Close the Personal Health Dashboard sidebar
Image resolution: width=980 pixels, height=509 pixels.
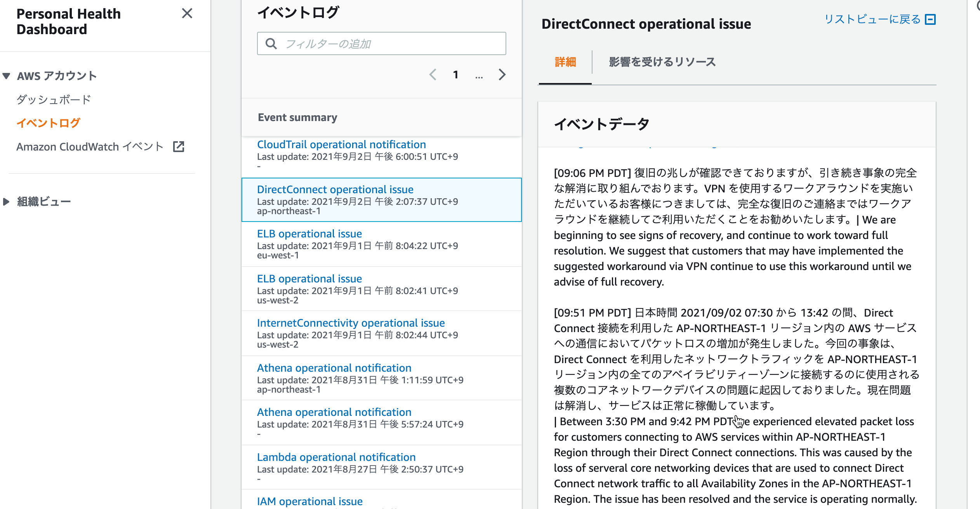[187, 14]
